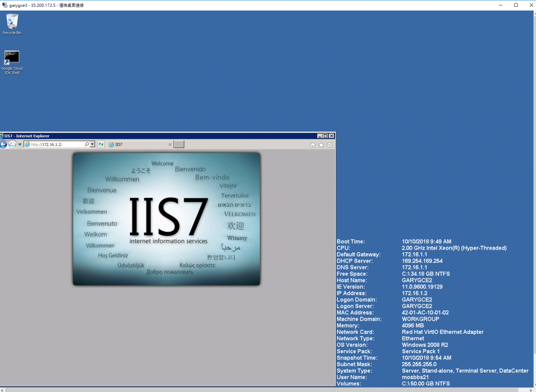Viewport: 536px width, 392px height.
Task: Maximize the remote desktop window
Action: pyautogui.click(x=516, y=5)
